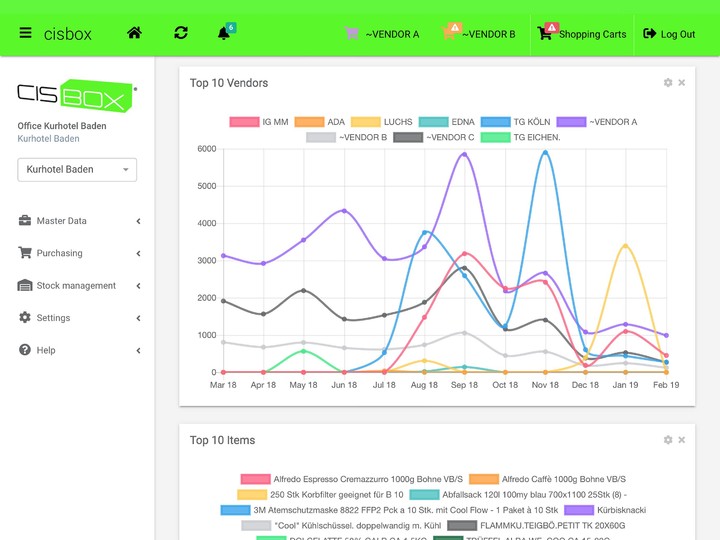The height and width of the screenshot is (540, 720).
Task: Open the hamburger menu icon
Action: 25,33
